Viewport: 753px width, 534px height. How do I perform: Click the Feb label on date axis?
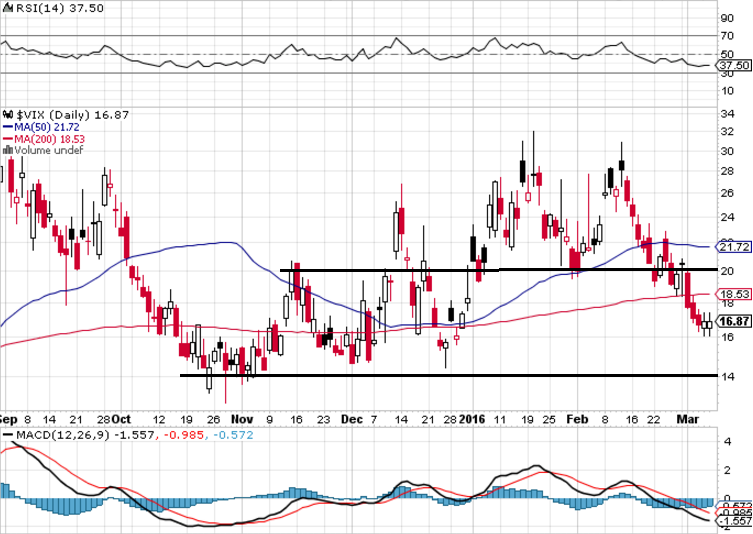point(577,419)
